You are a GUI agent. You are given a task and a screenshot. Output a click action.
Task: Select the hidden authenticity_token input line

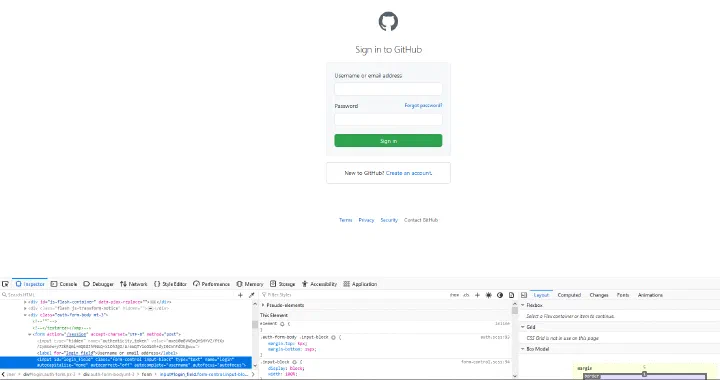click(130, 344)
